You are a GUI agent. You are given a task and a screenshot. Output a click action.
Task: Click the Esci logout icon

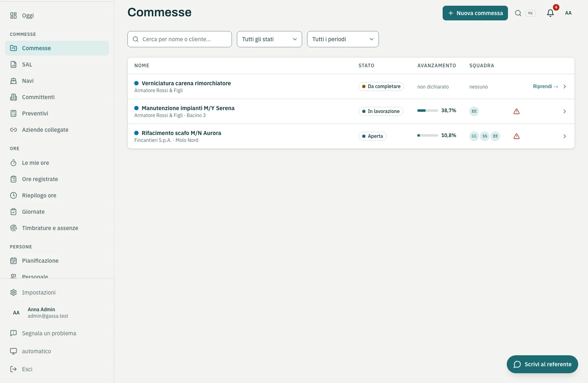click(x=13, y=369)
